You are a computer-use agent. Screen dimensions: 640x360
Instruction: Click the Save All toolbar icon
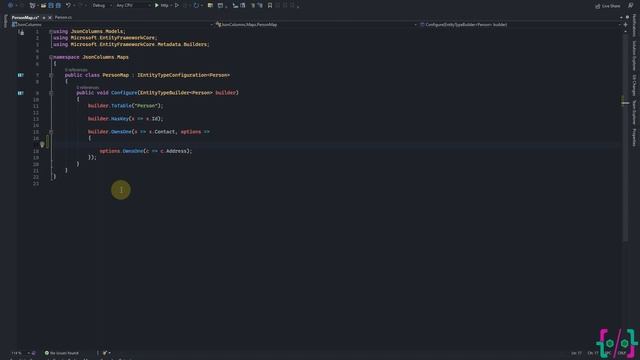tap(58, 5)
